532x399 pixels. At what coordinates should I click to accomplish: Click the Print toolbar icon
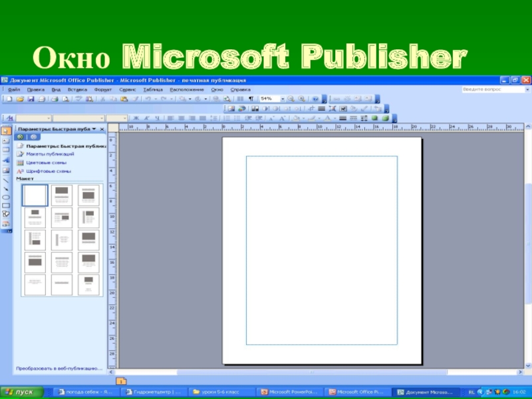click(55, 99)
